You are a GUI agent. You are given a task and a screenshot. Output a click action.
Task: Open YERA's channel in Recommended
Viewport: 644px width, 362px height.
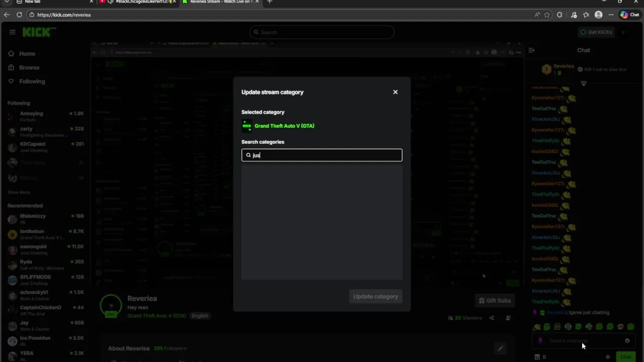pos(45,355)
